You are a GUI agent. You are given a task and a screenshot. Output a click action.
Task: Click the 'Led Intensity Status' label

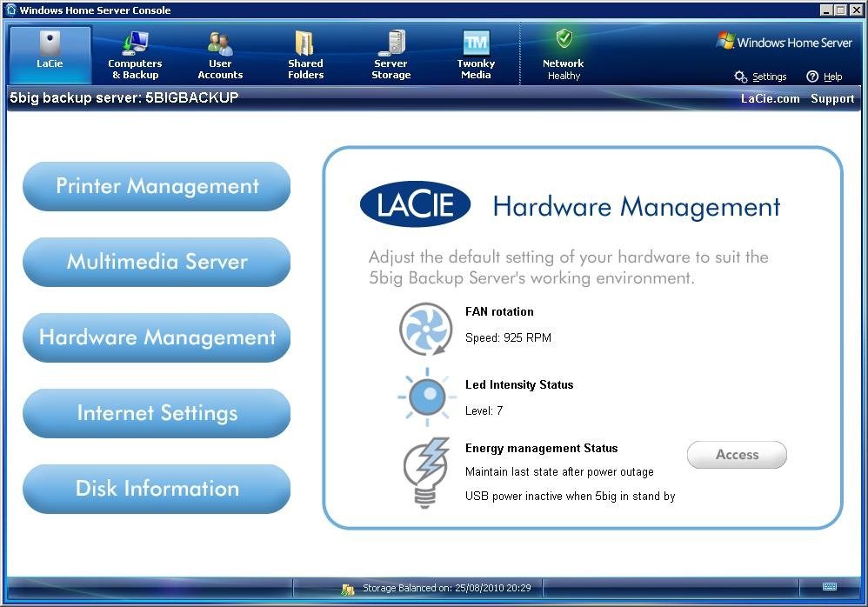tap(519, 384)
